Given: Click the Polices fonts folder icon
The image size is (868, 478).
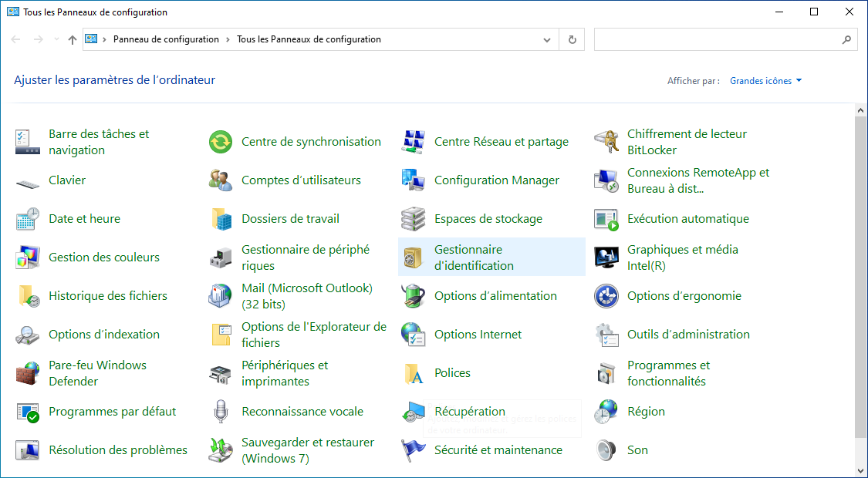Looking at the screenshot, I should coord(413,373).
